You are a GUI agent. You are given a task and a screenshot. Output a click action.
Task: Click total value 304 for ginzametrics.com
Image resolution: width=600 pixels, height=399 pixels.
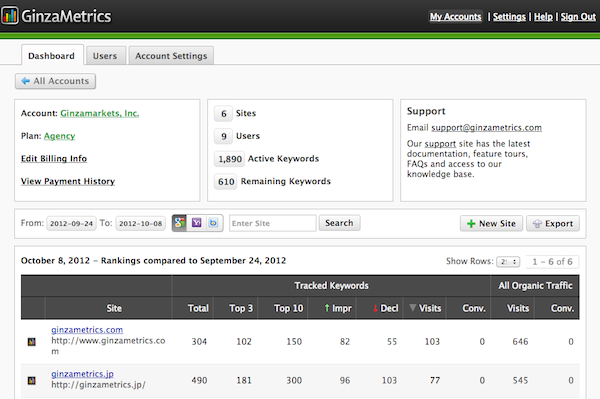[199, 342]
